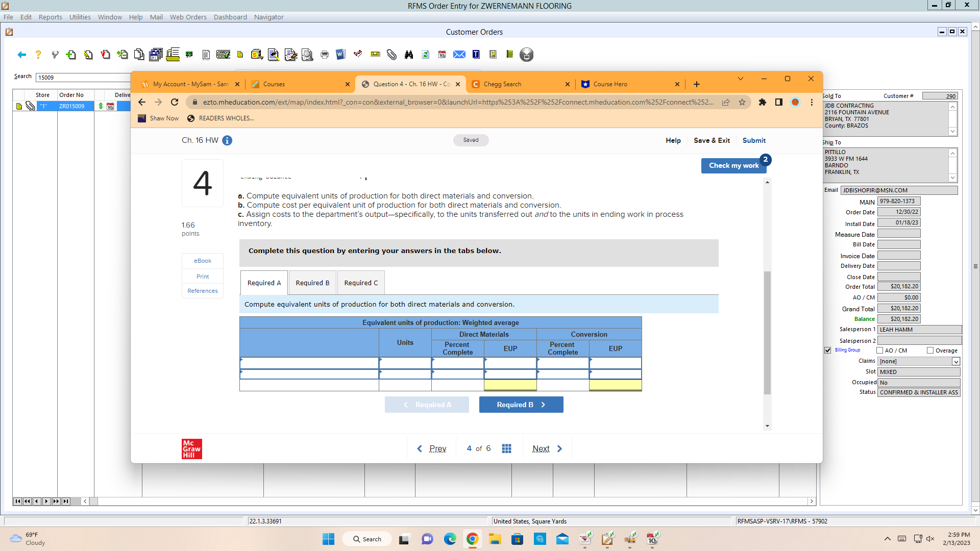Uncheck the Billing Group checkbox
The image size is (980, 551).
(827, 350)
